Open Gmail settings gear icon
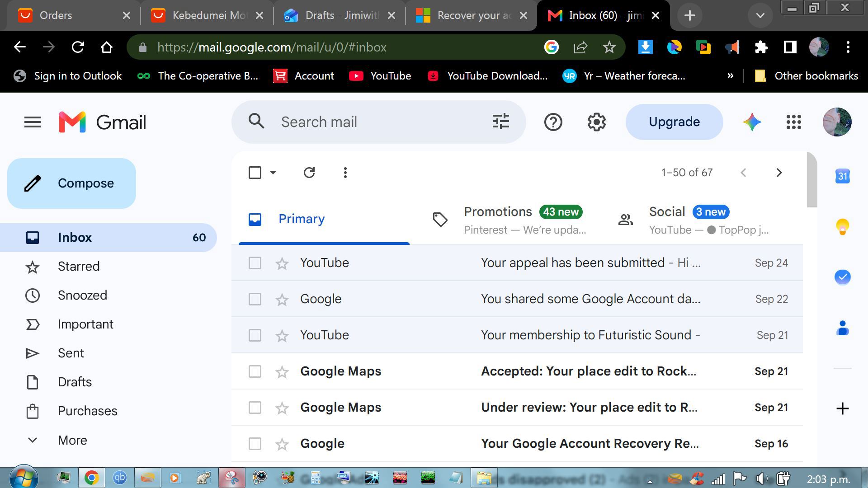This screenshot has width=868, height=488. 596,122
